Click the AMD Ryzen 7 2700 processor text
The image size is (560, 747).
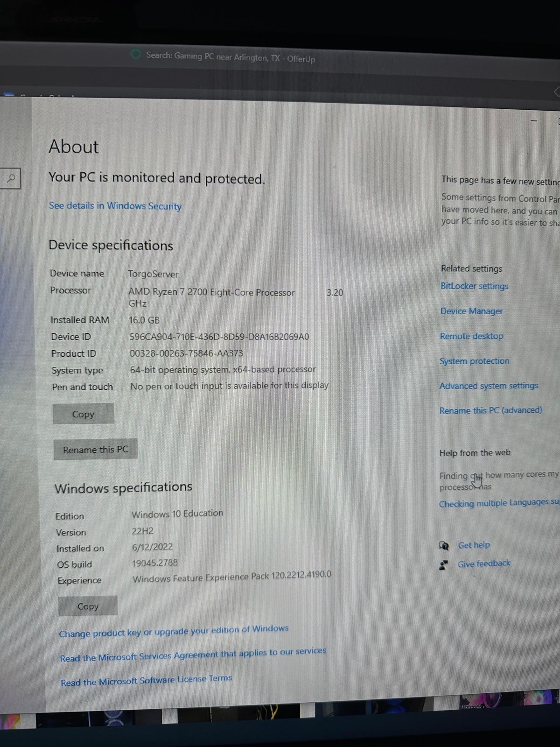(x=211, y=292)
